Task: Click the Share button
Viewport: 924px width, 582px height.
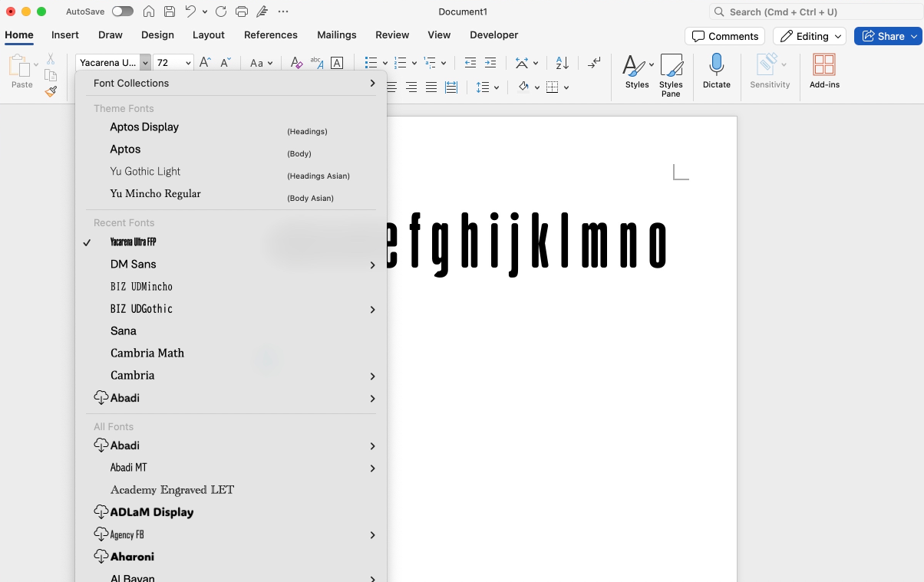Action: pyautogui.click(x=883, y=36)
